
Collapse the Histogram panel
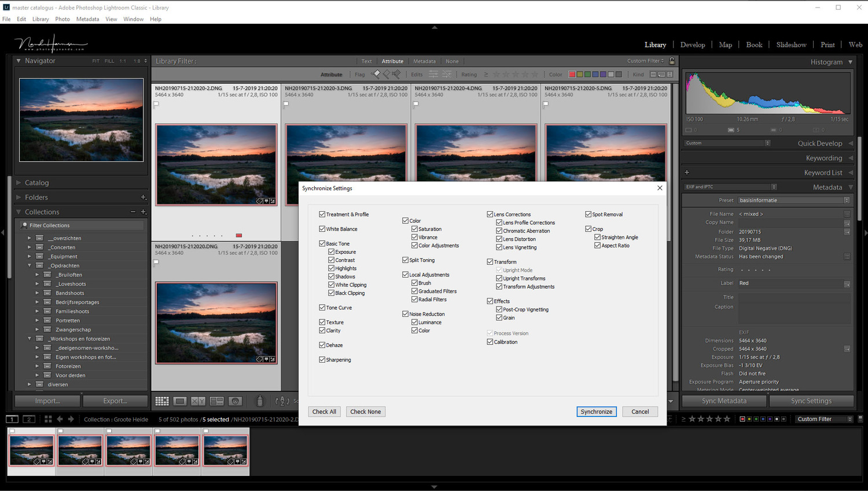pos(850,62)
